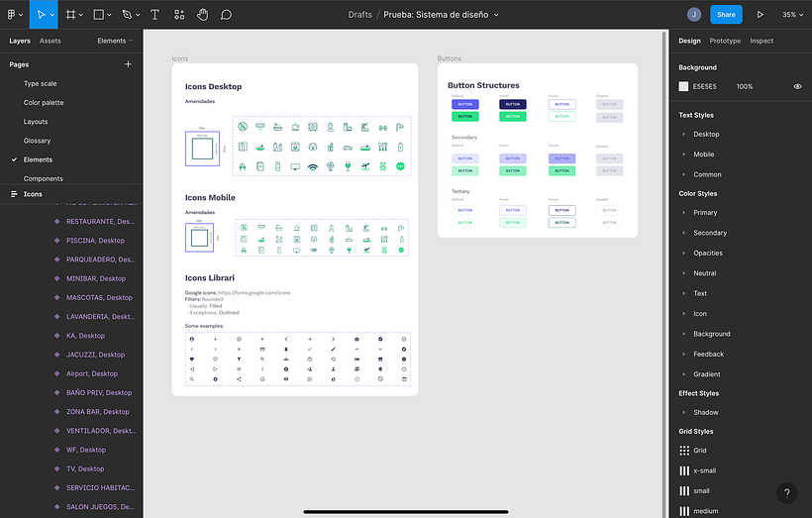
Task: Click the blue Share button
Action: tap(726, 15)
